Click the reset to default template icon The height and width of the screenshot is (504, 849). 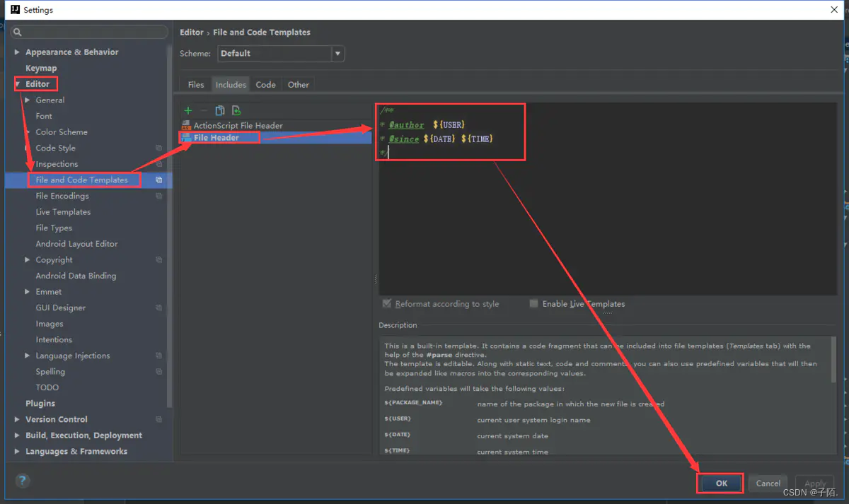coord(236,110)
